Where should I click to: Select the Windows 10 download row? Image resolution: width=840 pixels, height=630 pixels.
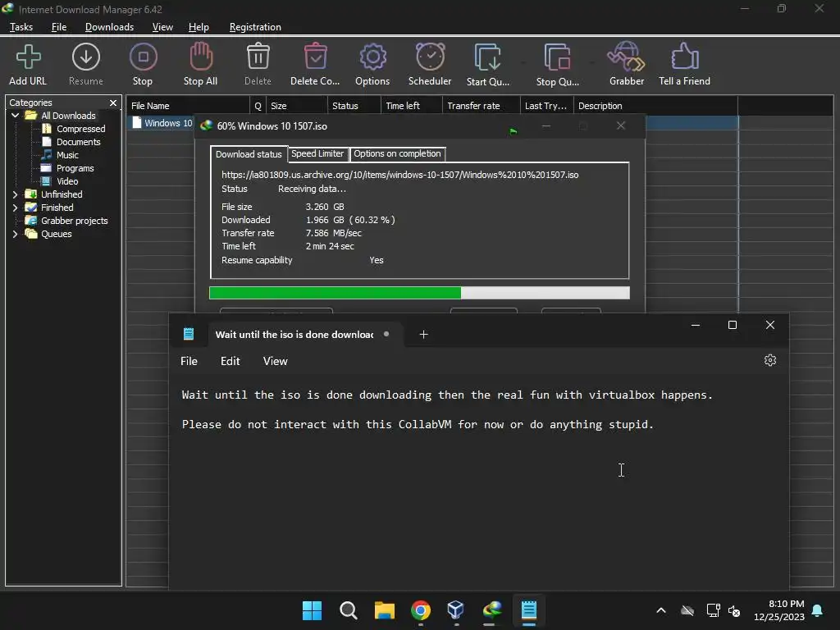click(x=162, y=123)
